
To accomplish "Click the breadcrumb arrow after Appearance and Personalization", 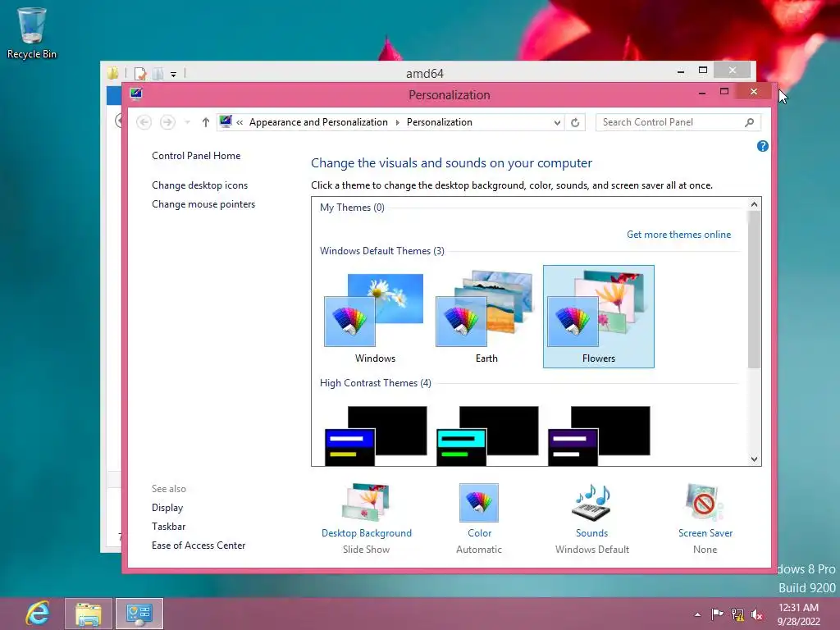I will [398, 123].
